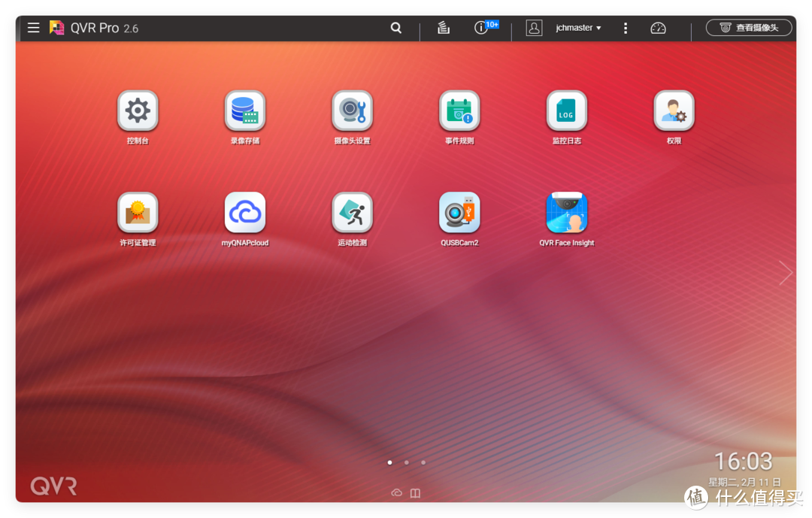Launch the QUSBCam2 app
Viewport: 812px width, 518px height.
(x=459, y=213)
